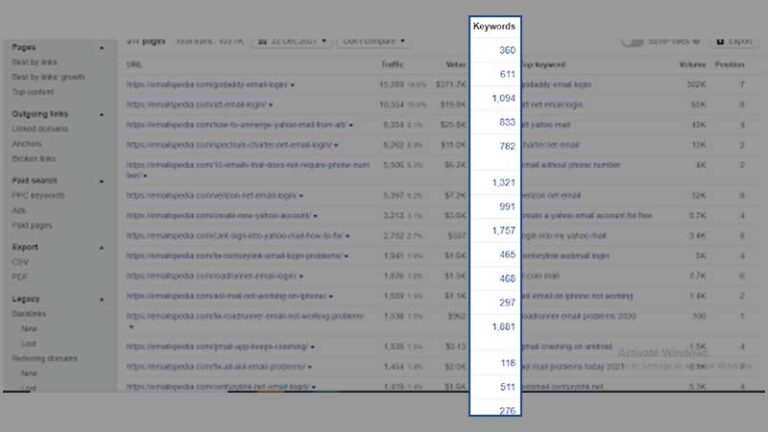This screenshot has width=768, height=432.
Task: Collapse the Outgoing links section arrow
Action: pos(101,115)
